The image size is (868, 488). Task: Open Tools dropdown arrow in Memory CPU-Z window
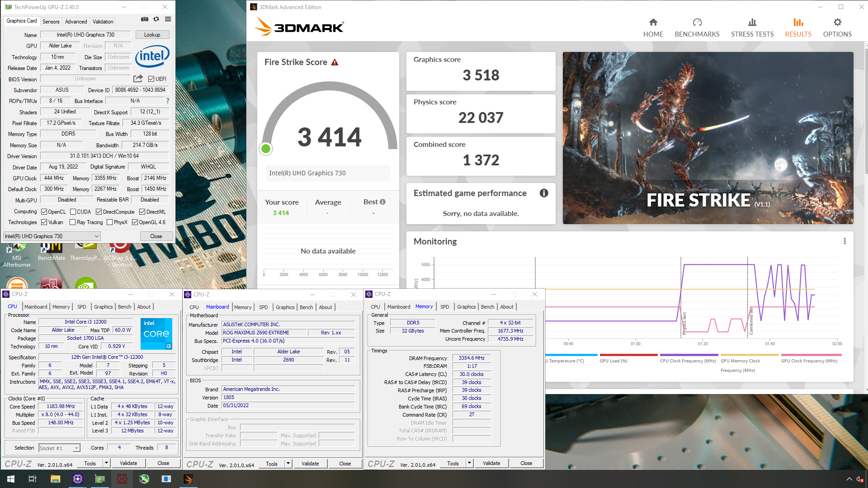click(x=469, y=463)
